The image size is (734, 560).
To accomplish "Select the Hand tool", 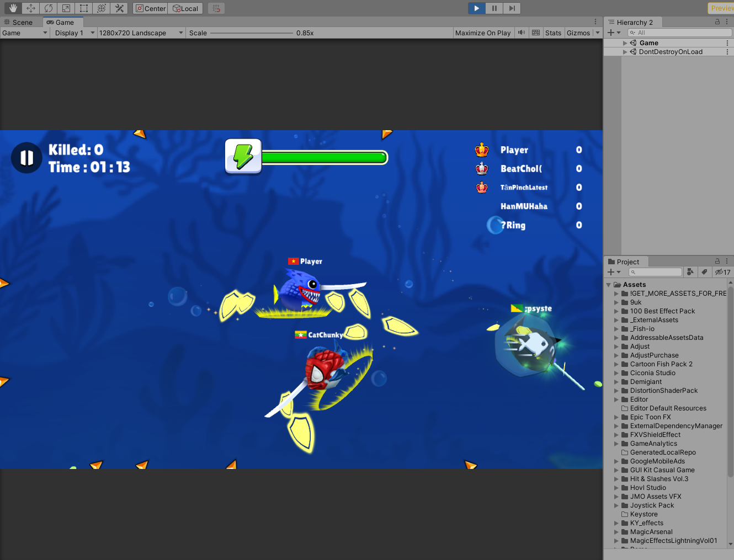I will pyautogui.click(x=13, y=8).
